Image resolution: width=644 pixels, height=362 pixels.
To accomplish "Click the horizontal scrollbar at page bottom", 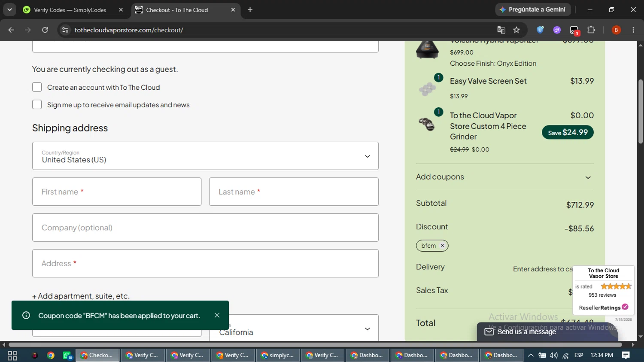I will [315, 345].
